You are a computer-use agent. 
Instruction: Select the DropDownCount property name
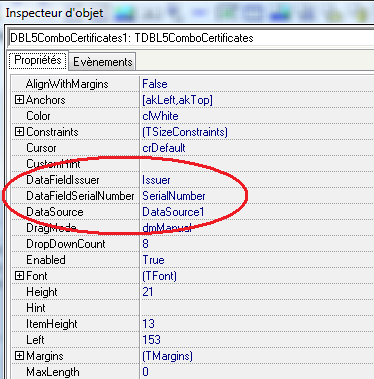(x=66, y=244)
